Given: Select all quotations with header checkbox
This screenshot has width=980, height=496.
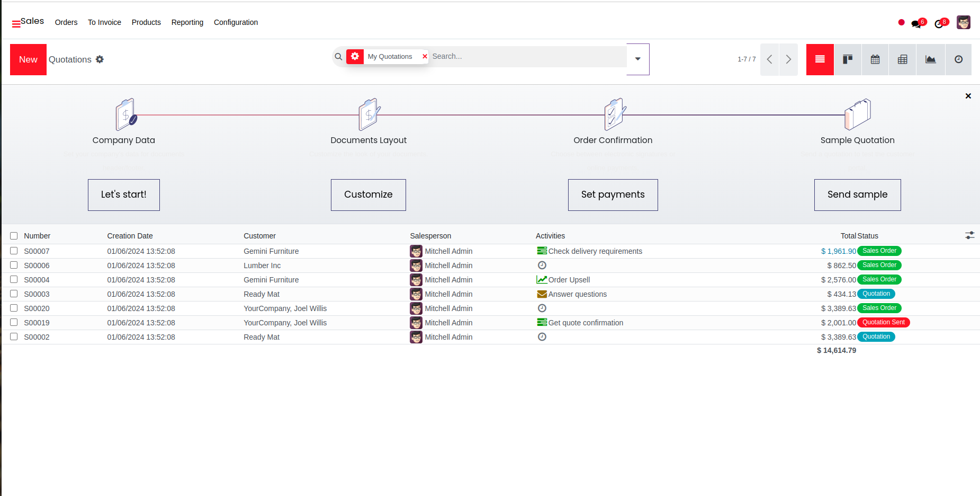Looking at the screenshot, I should tap(14, 236).
